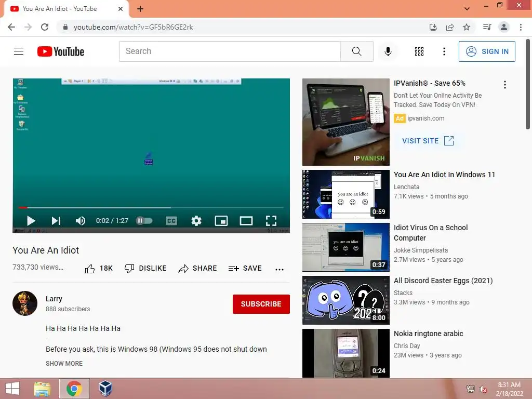Open File Explorer from the taskbar
Screen dimensions: 532x399
coord(43,389)
